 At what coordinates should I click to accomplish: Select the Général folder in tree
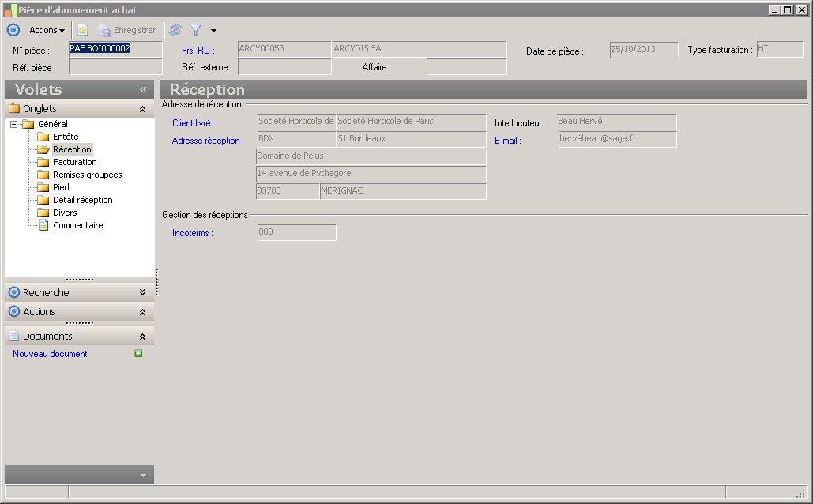point(52,124)
